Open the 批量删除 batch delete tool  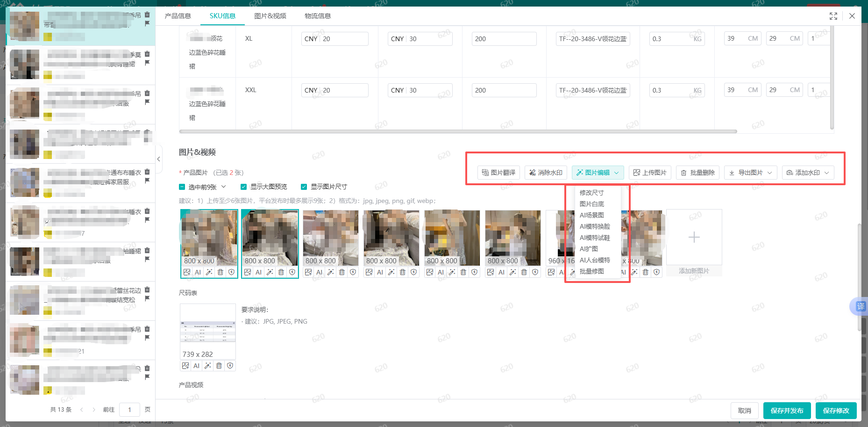click(697, 173)
